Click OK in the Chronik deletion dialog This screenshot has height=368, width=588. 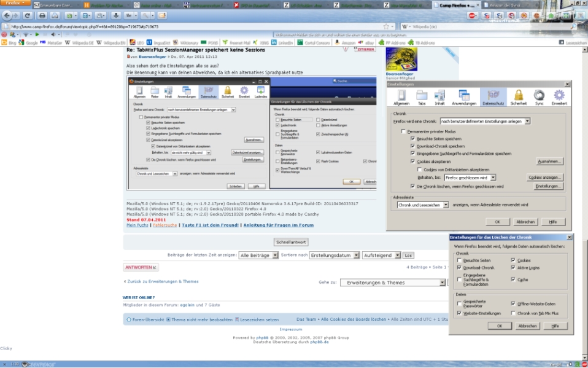(500, 326)
